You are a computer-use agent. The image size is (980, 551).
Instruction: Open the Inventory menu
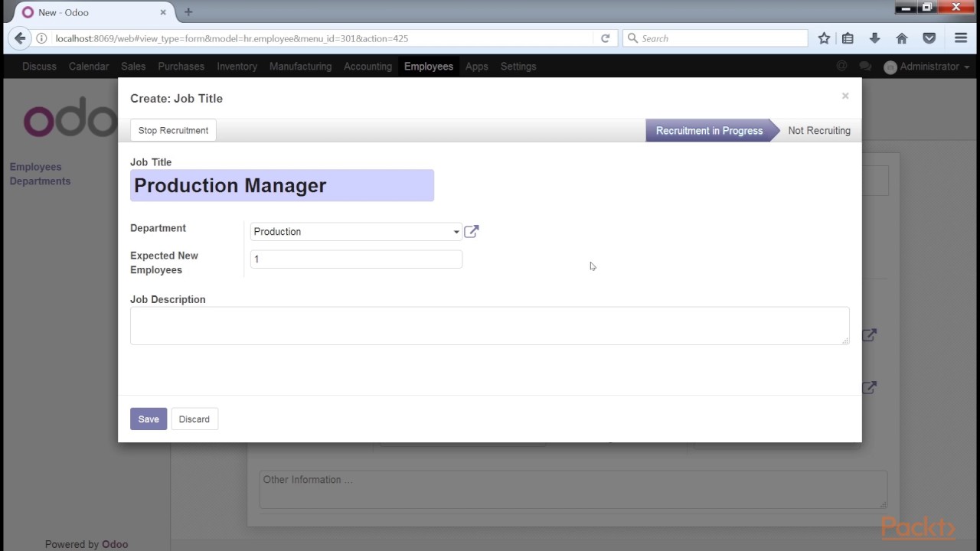click(x=237, y=67)
